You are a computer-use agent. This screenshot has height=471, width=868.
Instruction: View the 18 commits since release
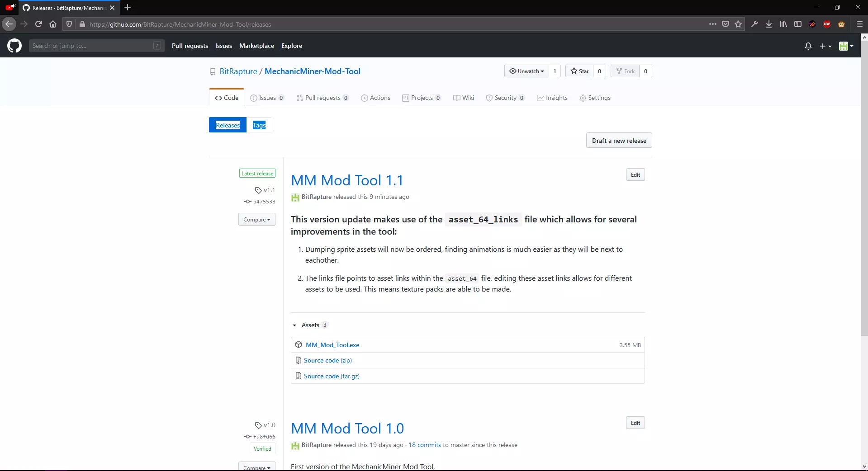coord(425,445)
